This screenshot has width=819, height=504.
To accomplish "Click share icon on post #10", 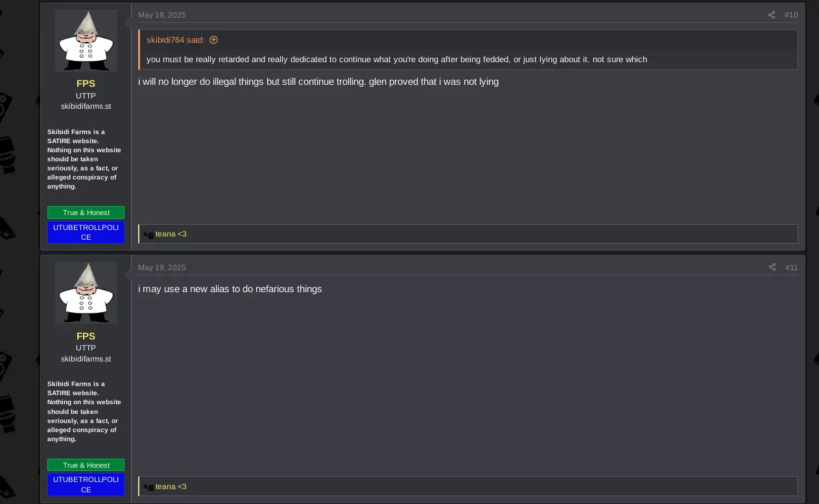I will tap(772, 15).
